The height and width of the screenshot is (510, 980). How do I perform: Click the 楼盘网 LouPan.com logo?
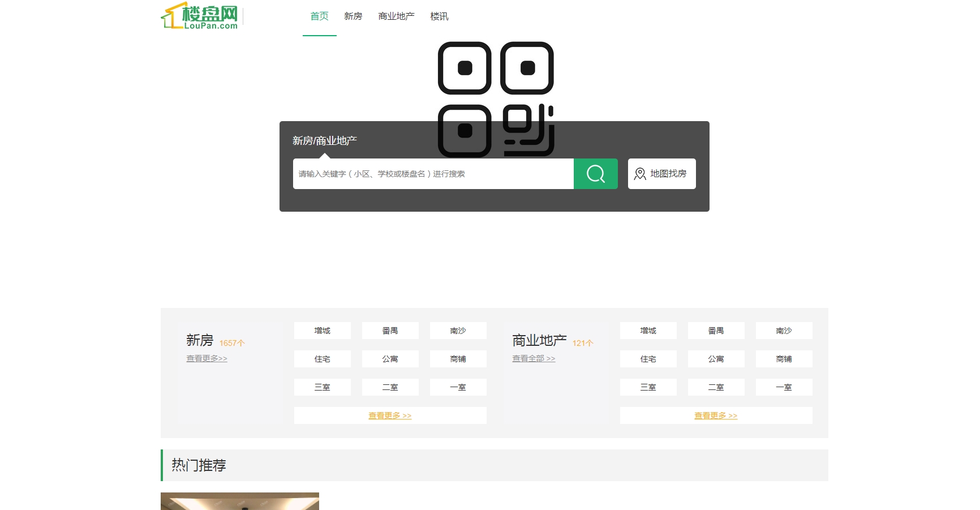point(200,16)
